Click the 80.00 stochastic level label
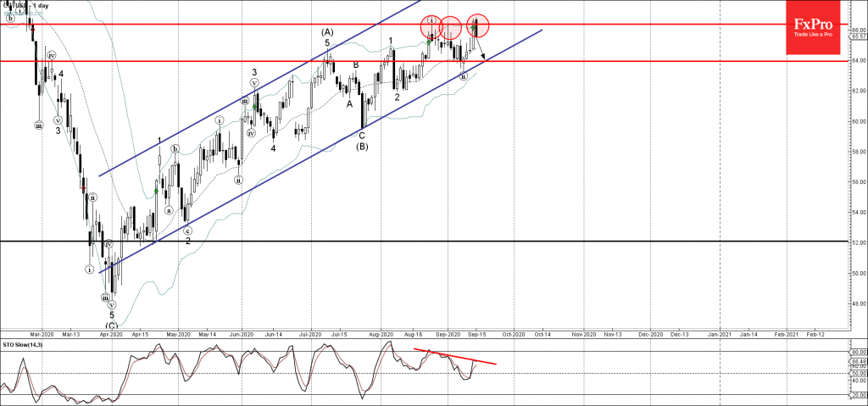This screenshot has height=406, width=868. (857, 351)
